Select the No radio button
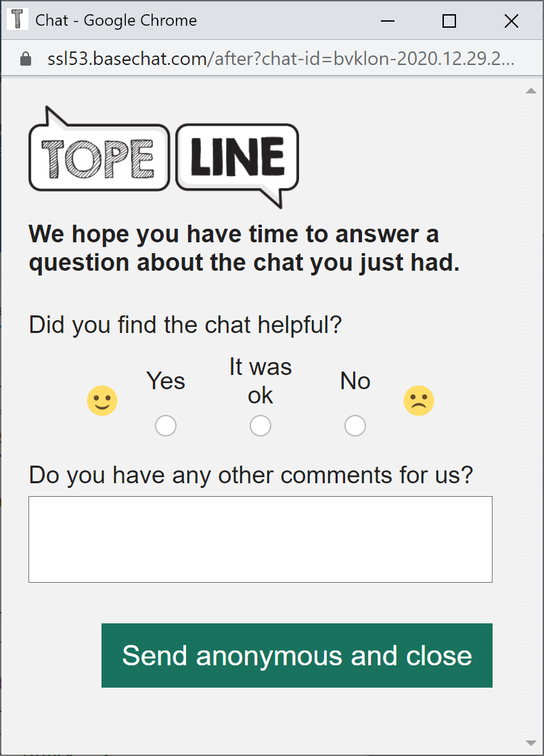Image resolution: width=544 pixels, height=756 pixels. click(355, 425)
